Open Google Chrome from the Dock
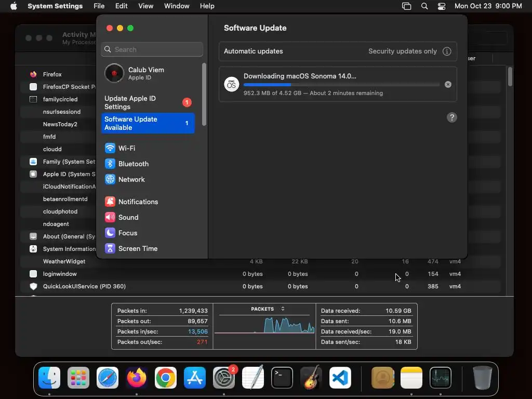Screen dimensions: 532x399 166,378
